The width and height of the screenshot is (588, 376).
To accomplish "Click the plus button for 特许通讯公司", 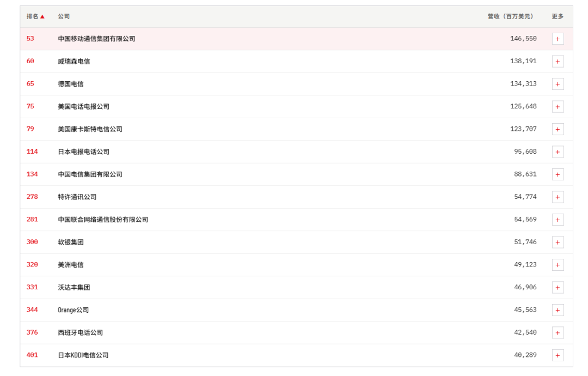I will click(x=558, y=197).
